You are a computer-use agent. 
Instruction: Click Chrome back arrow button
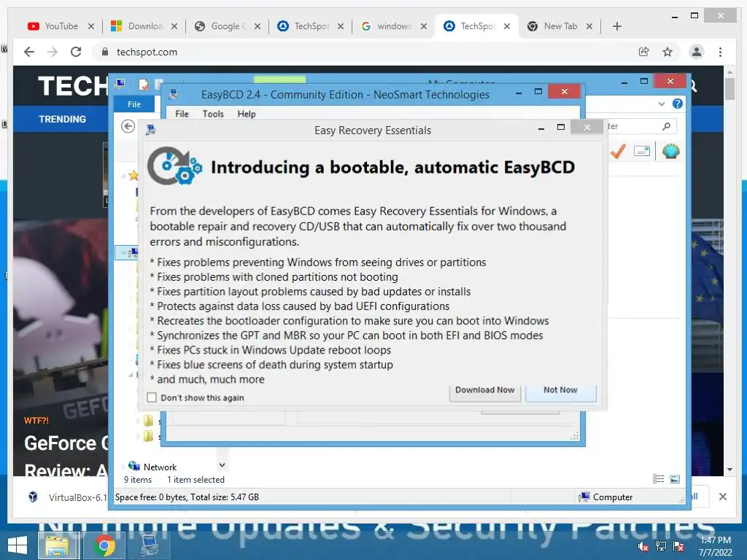pyautogui.click(x=29, y=52)
